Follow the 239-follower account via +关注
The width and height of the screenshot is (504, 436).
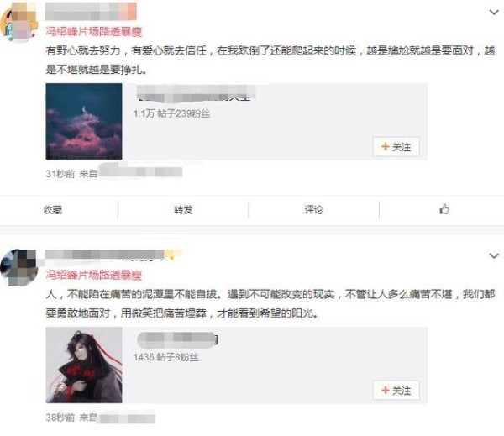point(396,147)
